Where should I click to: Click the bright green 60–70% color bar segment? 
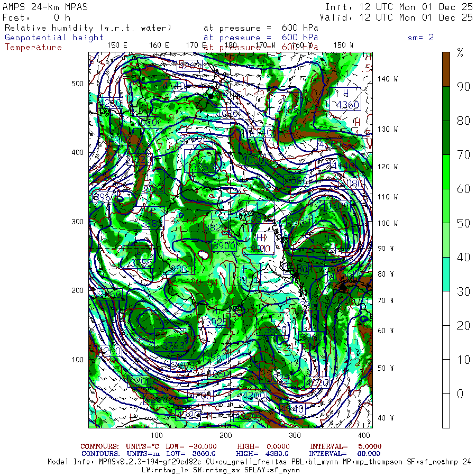[446, 172]
